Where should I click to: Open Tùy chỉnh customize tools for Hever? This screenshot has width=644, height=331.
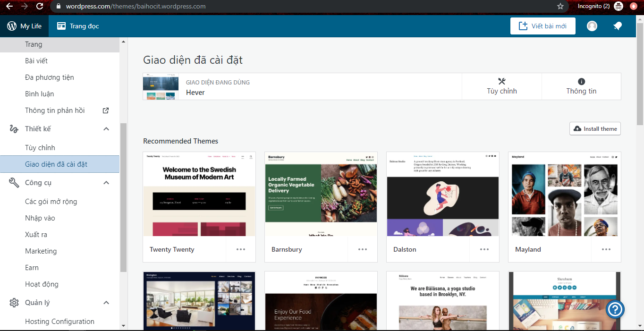click(x=501, y=86)
